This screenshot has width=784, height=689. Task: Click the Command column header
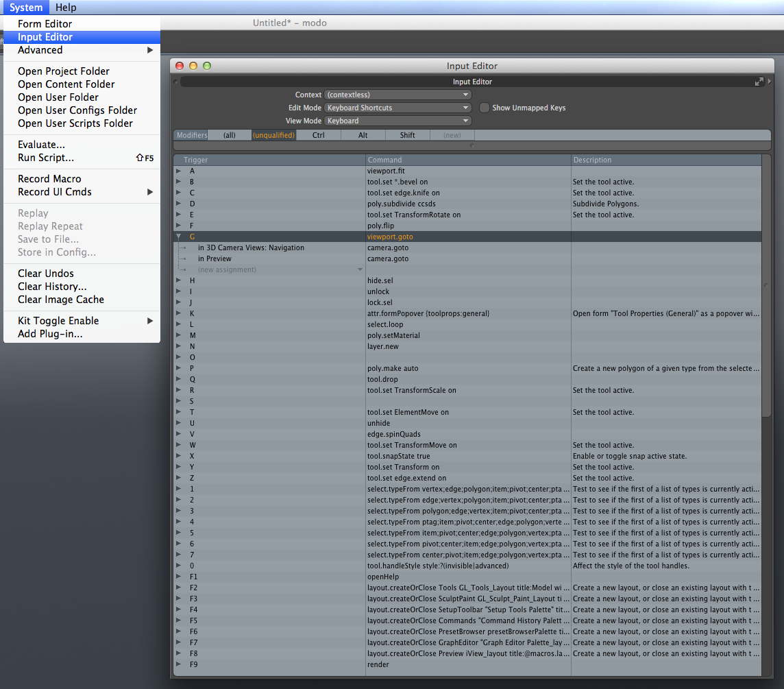tap(469, 160)
